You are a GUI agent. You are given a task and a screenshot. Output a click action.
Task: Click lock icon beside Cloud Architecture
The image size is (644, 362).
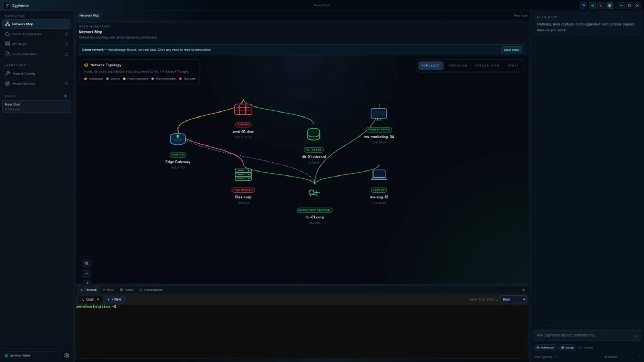pos(66,34)
